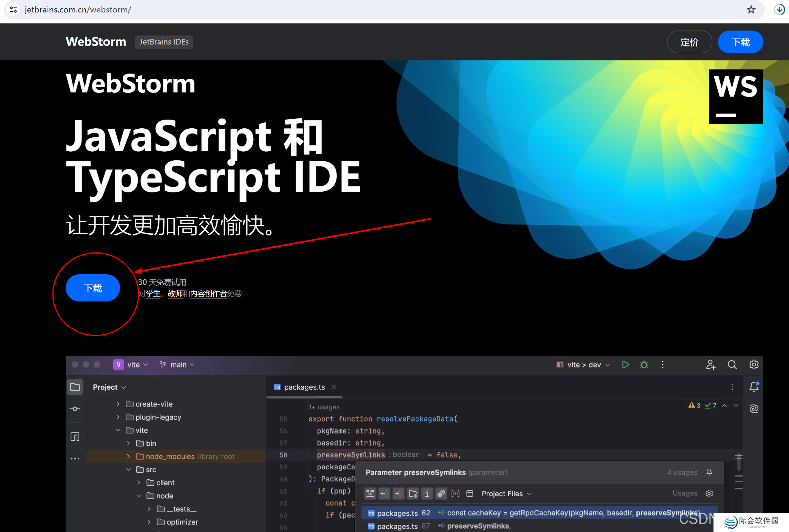
Task: Open the JetBrains IDEs menu link
Action: pos(164,42)
